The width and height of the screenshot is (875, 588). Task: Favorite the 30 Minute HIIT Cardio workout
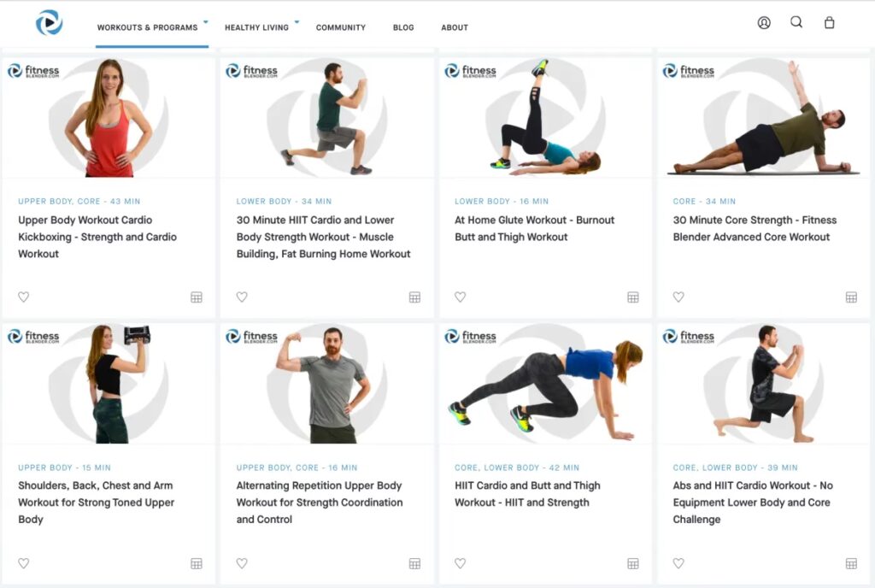(x=242, y=297)
